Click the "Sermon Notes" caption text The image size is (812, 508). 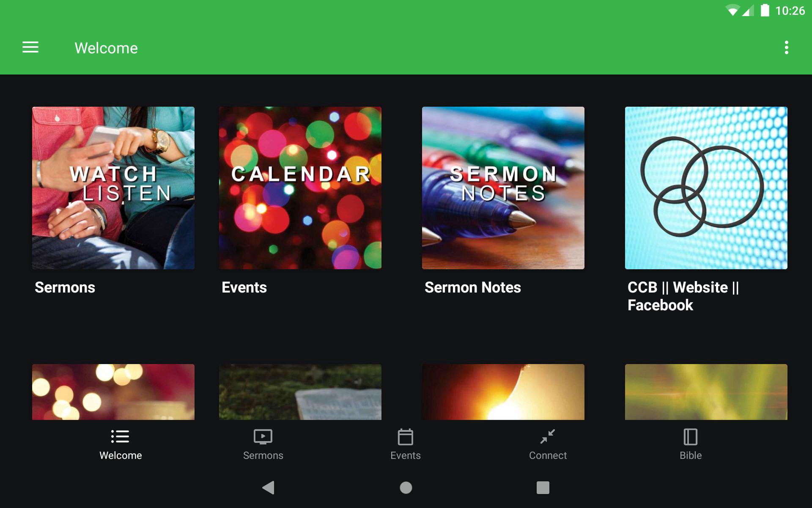click(x=472, y=287)
